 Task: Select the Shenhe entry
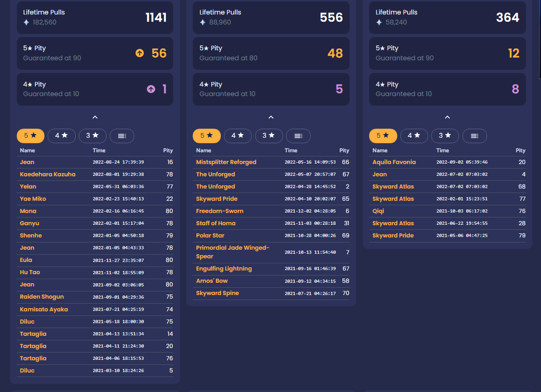[x=95, y=236]
